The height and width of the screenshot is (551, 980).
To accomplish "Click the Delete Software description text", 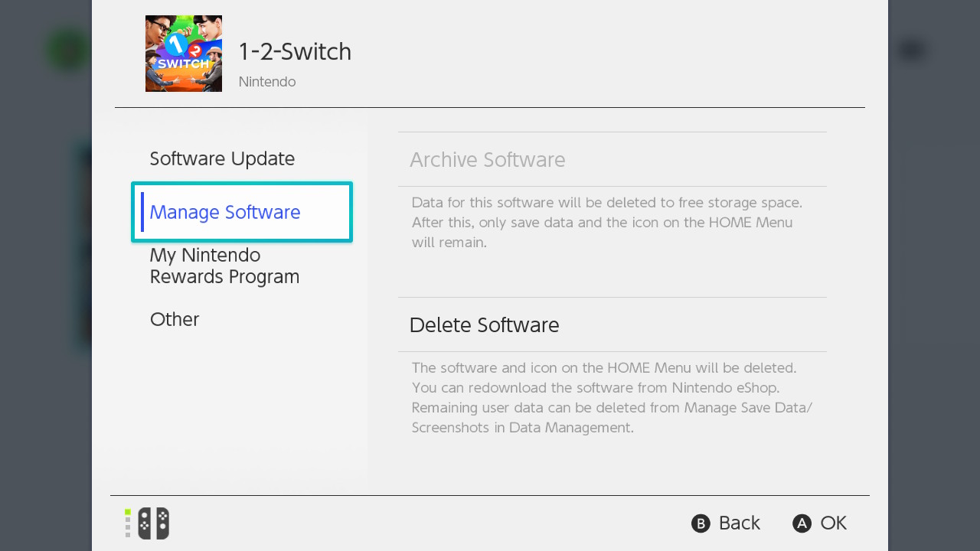I will (x=611, y=398).
